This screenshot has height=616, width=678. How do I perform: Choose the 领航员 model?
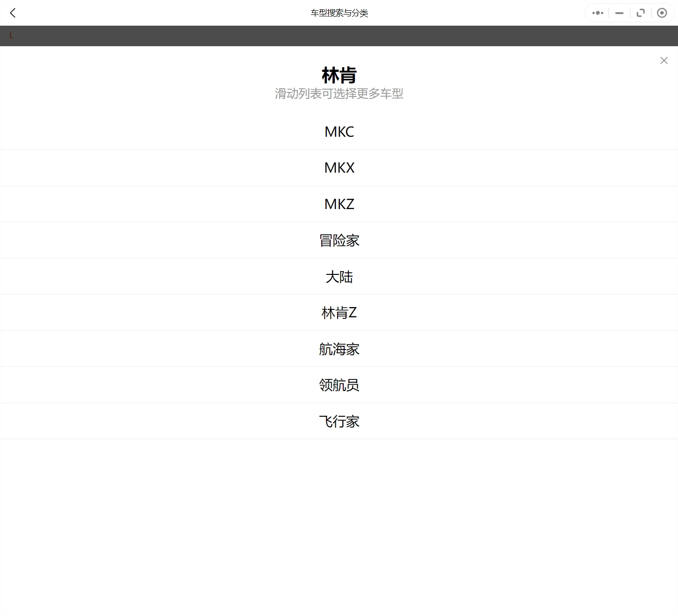pyautogui.click(x=339, y=385)
